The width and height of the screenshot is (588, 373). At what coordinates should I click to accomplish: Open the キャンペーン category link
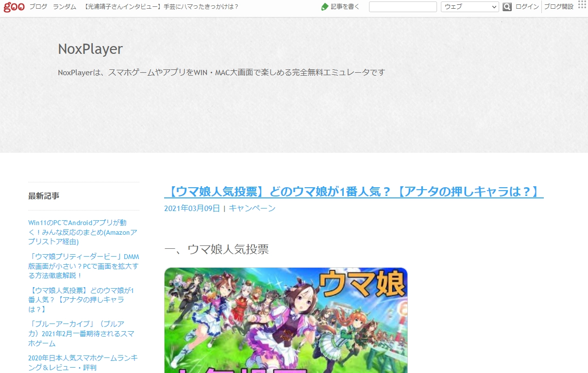click(252, 208)
